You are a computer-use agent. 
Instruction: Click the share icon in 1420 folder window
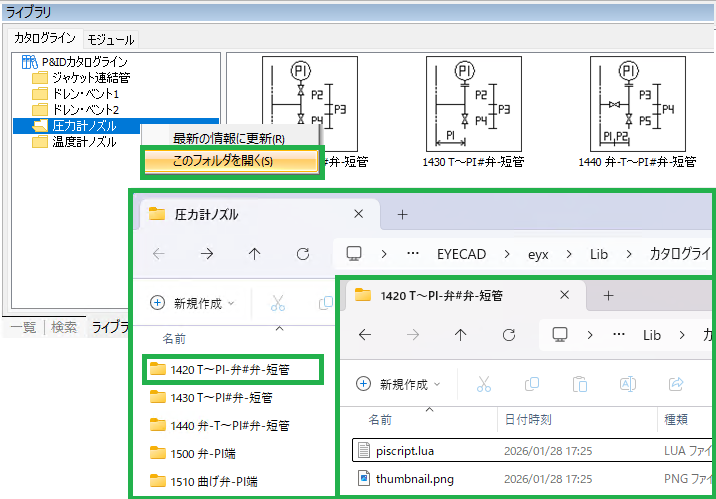(x=676, y=384)
